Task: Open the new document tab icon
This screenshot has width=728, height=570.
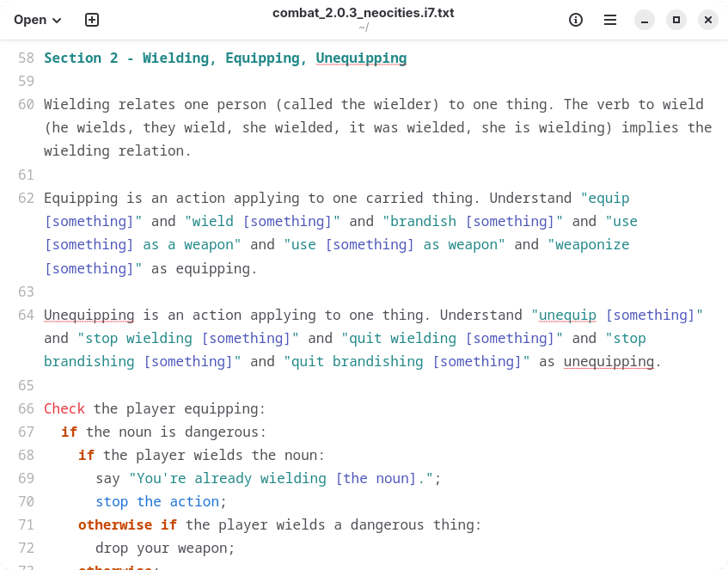Action: coord(92,20)
